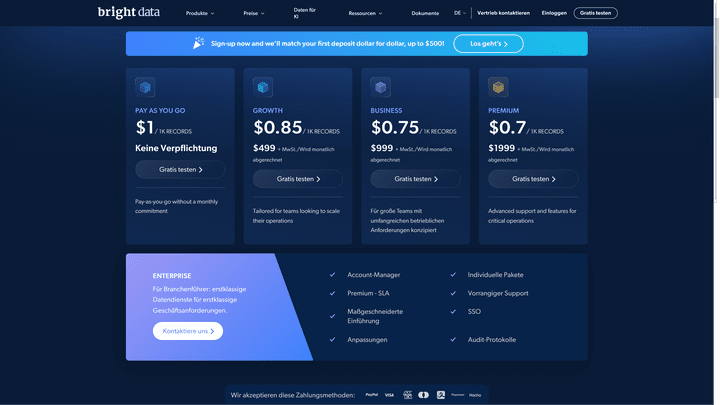Click the "$999" monthly price text
The height and width of the screenshot is (405, 720).
point(382,148)
